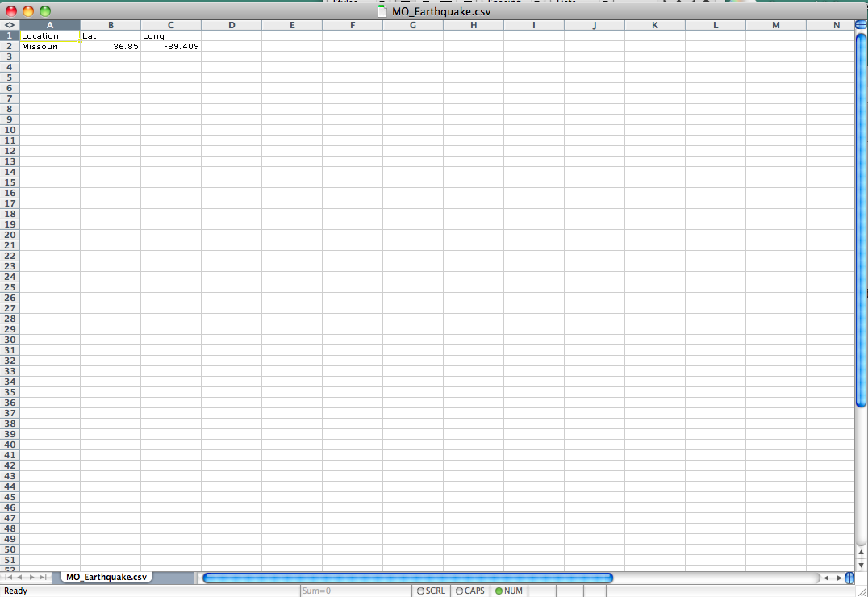
Task: Go to next sheet tab arrow
Action: pos(32,578)
